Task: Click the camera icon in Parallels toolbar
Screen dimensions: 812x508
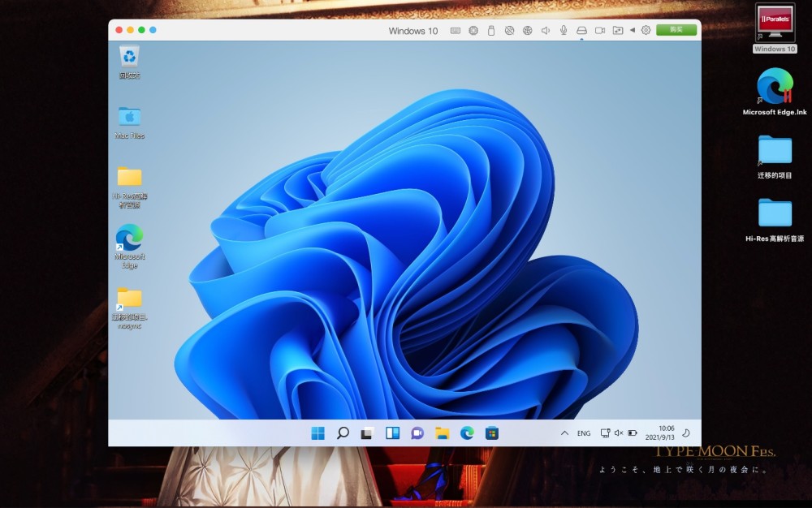Action: (x=600, y=31)
